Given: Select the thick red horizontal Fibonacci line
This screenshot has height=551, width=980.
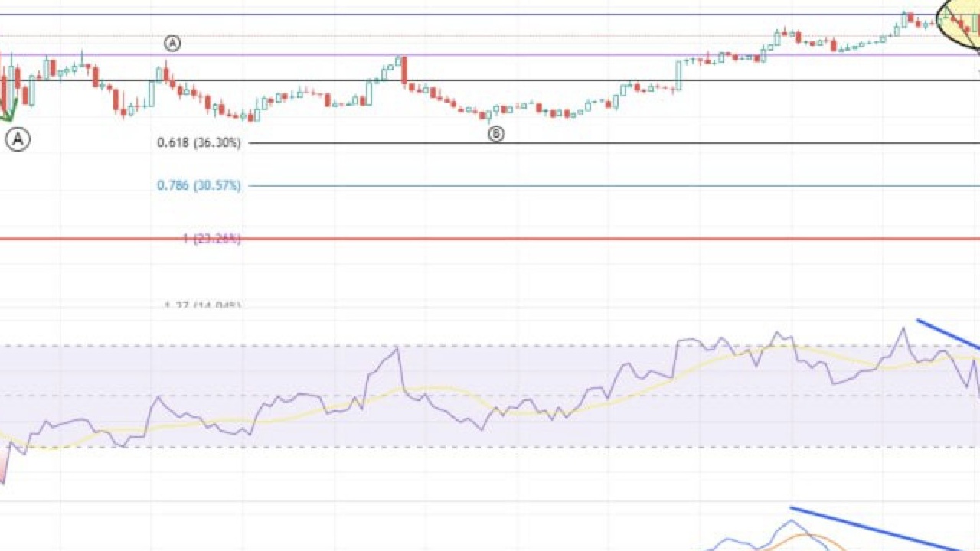Looking at the screenshot, I should pos(490,239).
